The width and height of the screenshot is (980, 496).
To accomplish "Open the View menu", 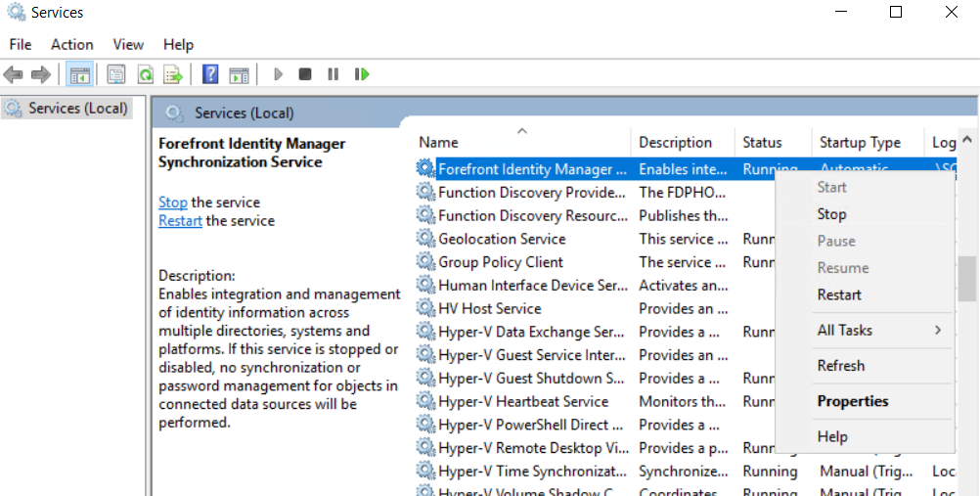I will [128, 44].
